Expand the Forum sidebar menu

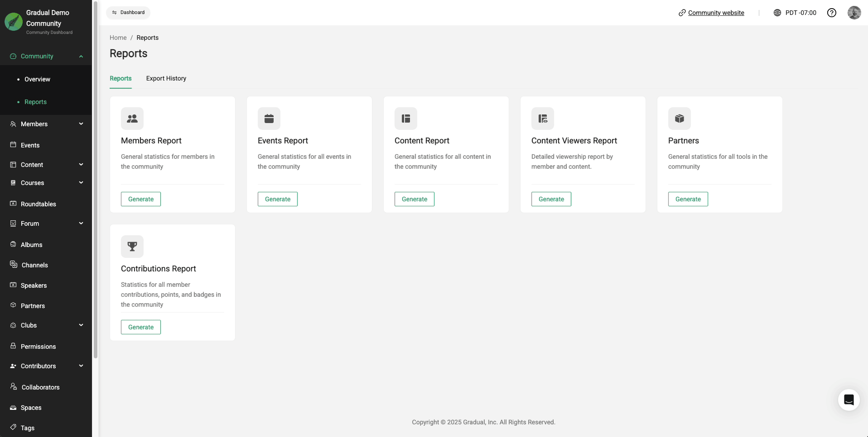pos(81,223)
